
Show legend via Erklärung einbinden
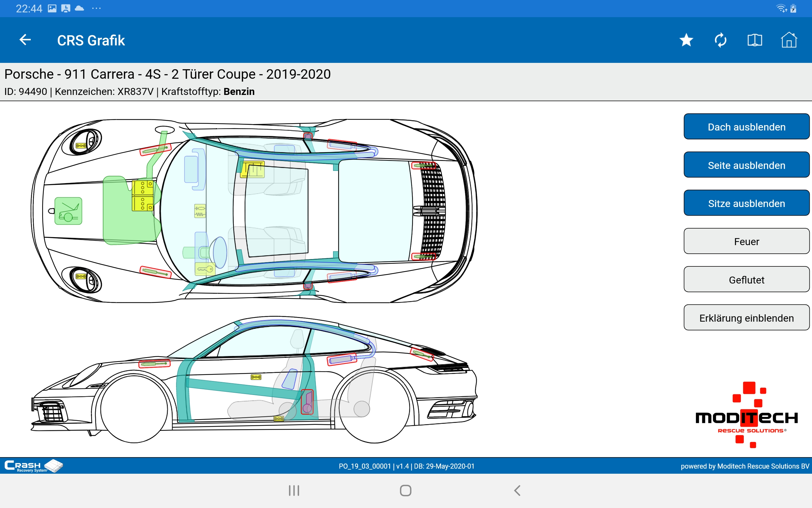coord(746,318)
